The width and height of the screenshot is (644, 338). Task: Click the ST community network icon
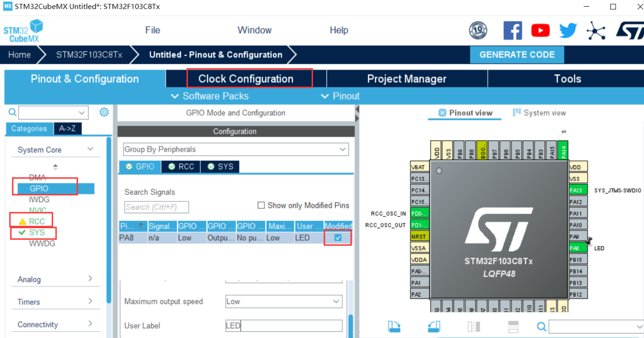pyautogui.click(x=596, y=30)
